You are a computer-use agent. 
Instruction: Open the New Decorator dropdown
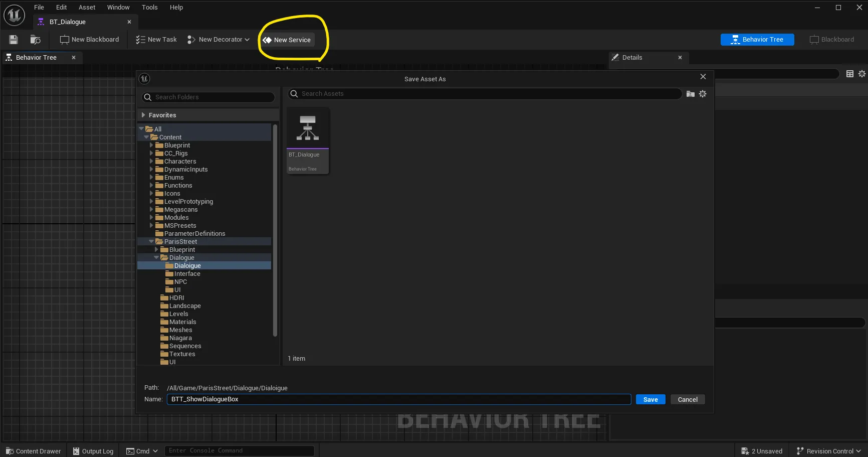(x=218, y=40)
